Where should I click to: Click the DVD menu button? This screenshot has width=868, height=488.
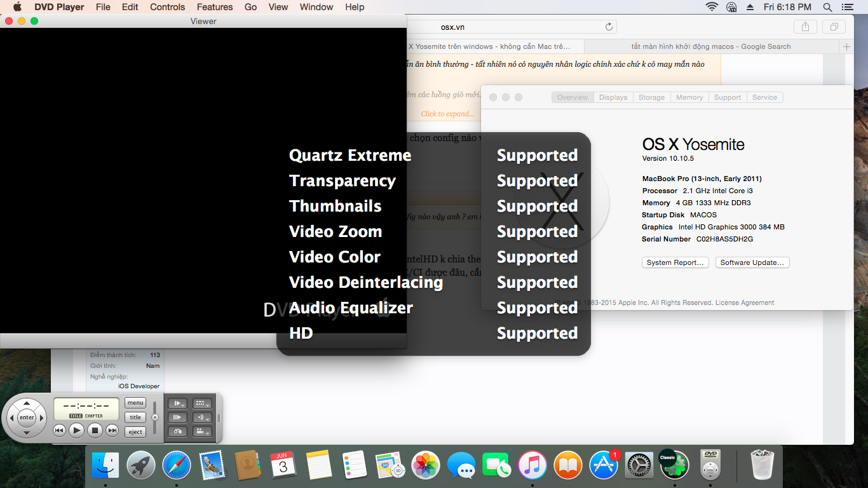pos(135,403)
